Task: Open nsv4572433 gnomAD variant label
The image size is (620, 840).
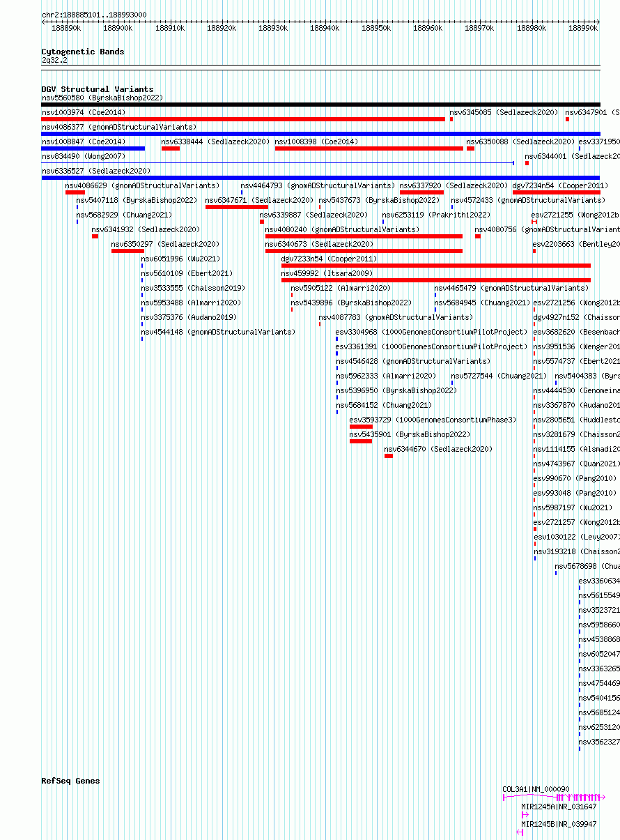Action: click(x=528, y=200)
